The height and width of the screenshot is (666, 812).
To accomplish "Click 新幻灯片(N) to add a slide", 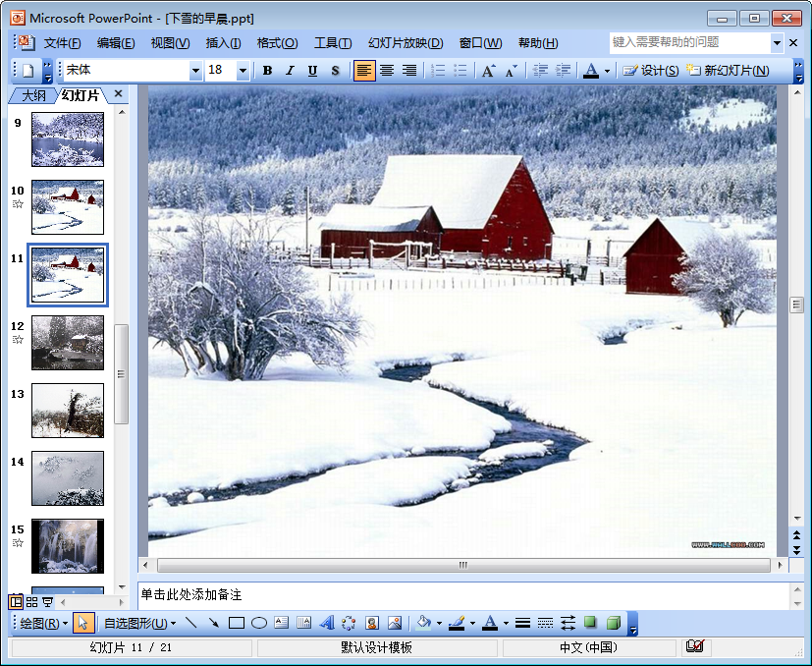I will point(728,71).
